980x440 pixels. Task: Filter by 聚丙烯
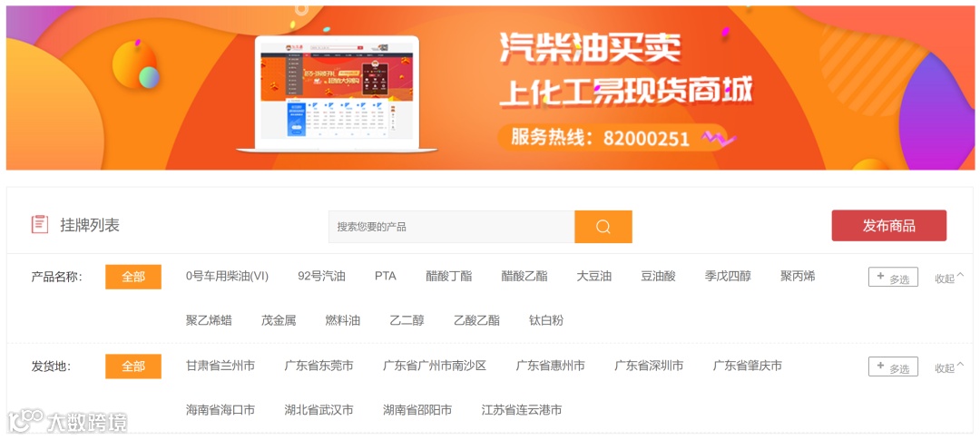799,277
